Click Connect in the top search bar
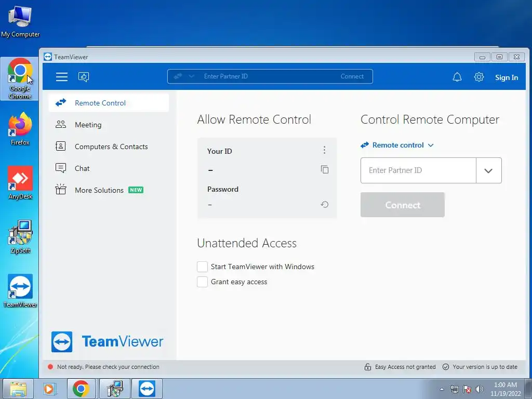 (352, 76)
